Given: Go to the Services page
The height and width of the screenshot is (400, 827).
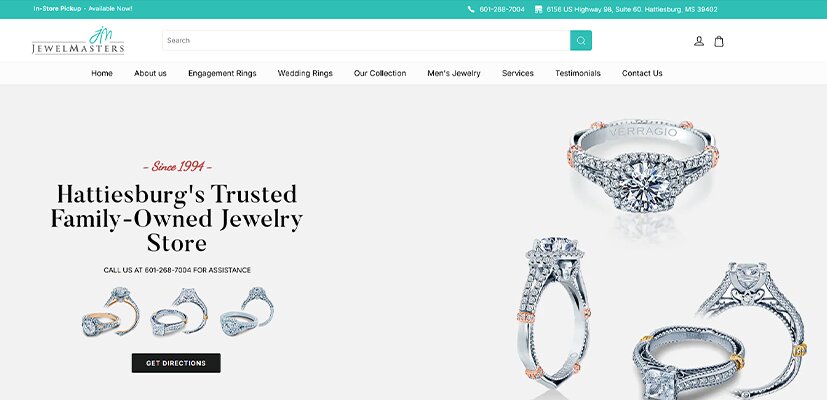Looking at the screenshot, I should point(518,73).
